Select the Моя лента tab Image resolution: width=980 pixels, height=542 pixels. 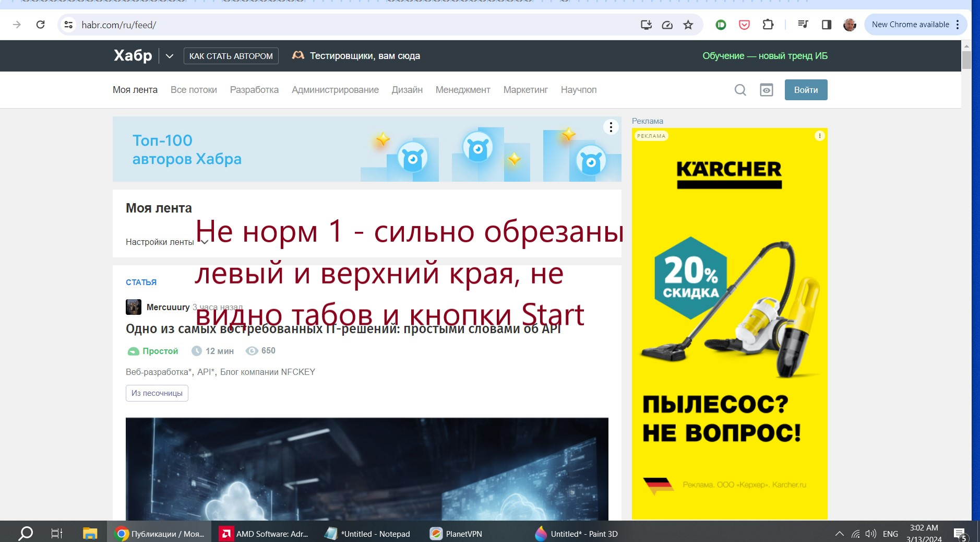pyautogui.click(x=135, y=90)
